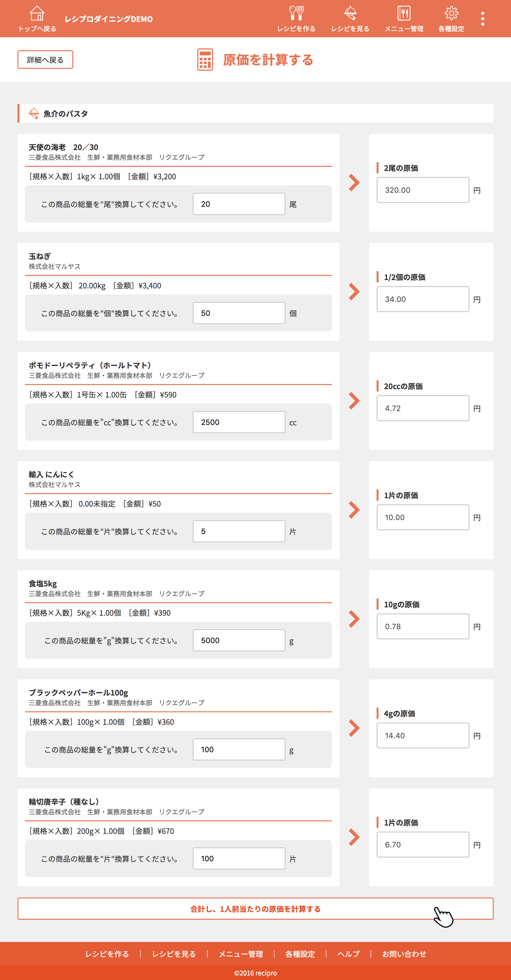Open the 各種設定 gear icon
The height and width of the screenshot is (980, 511).
[x=451, y=13]
